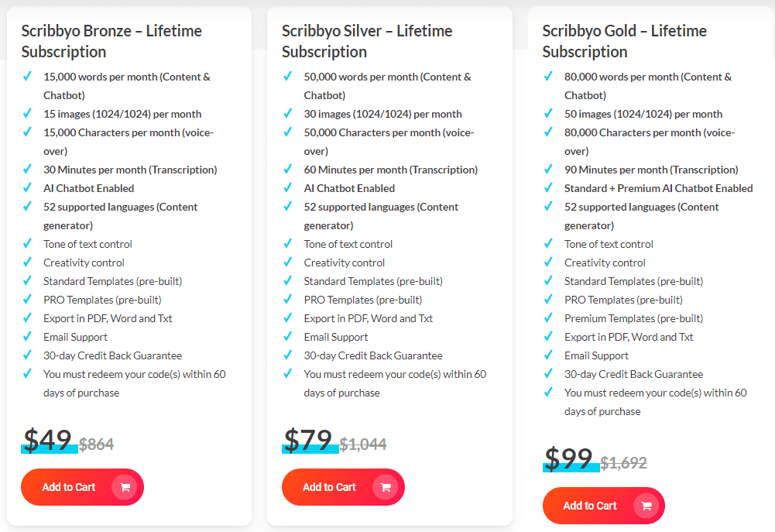Click the checkmark beside Bronze AI Chatbot Enabled
The height and width of the screenshot is (532, 775).
26,188
